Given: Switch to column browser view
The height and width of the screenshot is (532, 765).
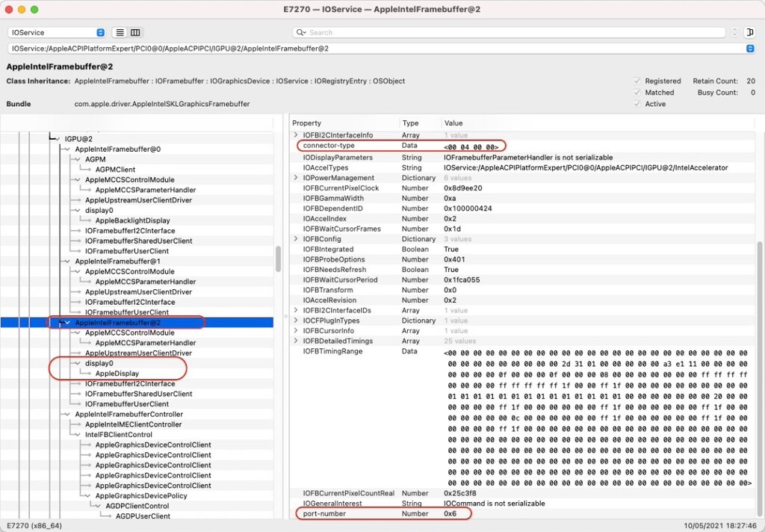Looking at the screenshot, I should point(135,33).
